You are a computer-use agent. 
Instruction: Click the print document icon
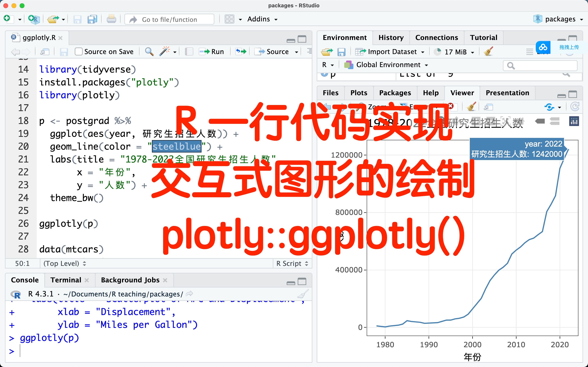point(111,19)
